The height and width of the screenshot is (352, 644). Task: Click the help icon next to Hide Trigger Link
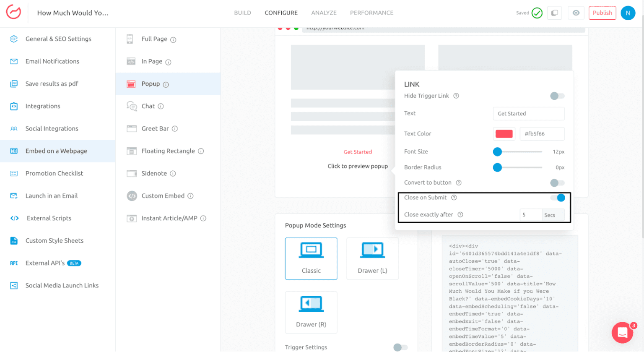(x=456, y=96)
